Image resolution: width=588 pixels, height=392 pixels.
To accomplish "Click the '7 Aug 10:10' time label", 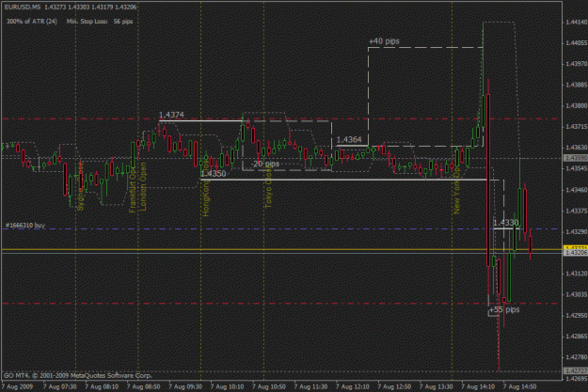I will point(227,386).
